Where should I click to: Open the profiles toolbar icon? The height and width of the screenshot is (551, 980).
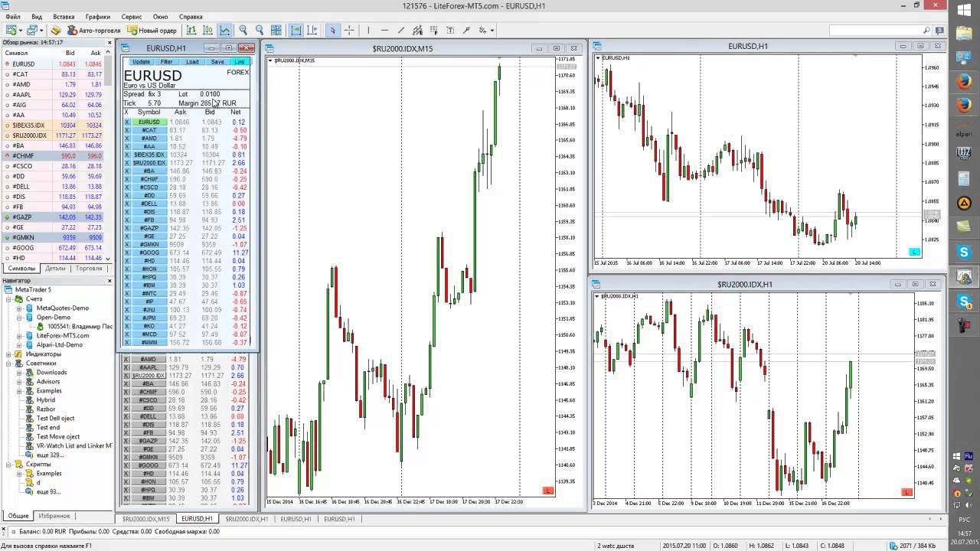[33, 30]
